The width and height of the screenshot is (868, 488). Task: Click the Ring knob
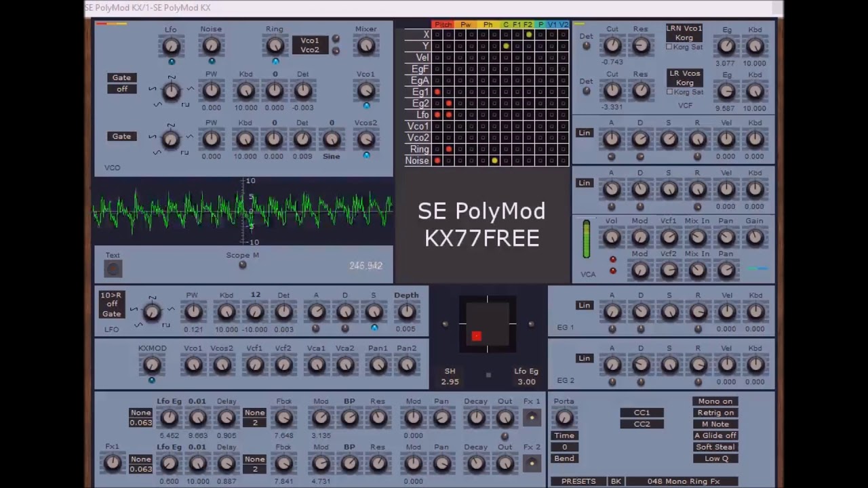point(275,45)
